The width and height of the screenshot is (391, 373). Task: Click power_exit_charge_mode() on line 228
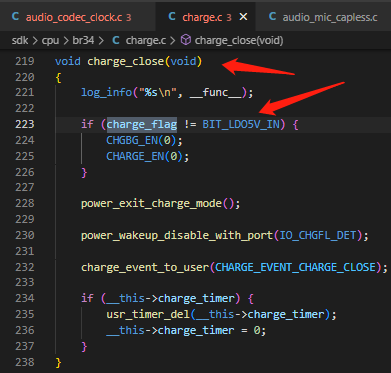coord(157,203)
